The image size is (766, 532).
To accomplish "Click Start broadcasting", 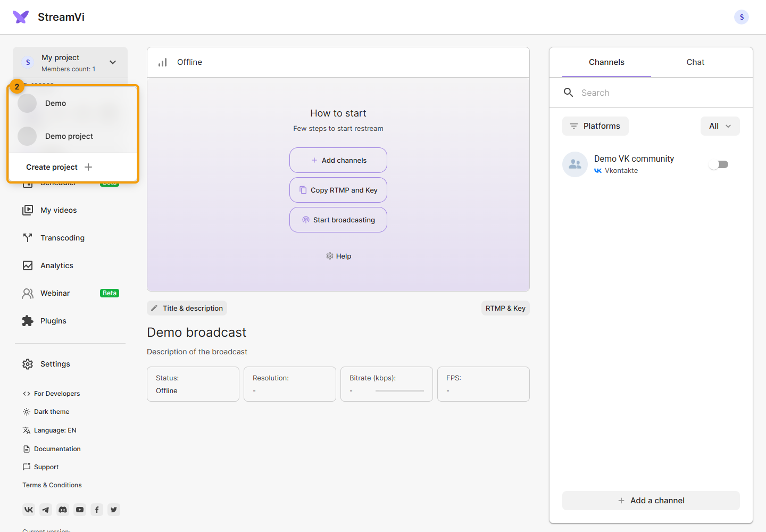I will (x=338, y=220).
